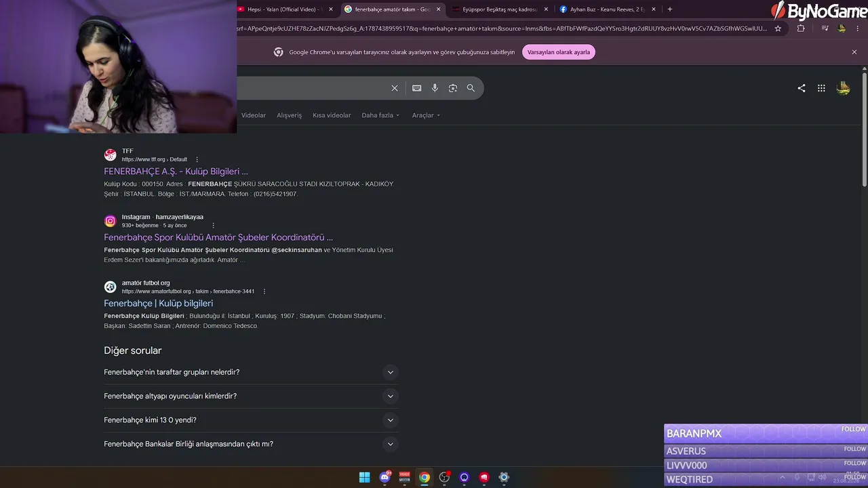868x488 pixels.
Task: Click the Instagram result favicon
Action: [x=110, y=221]
